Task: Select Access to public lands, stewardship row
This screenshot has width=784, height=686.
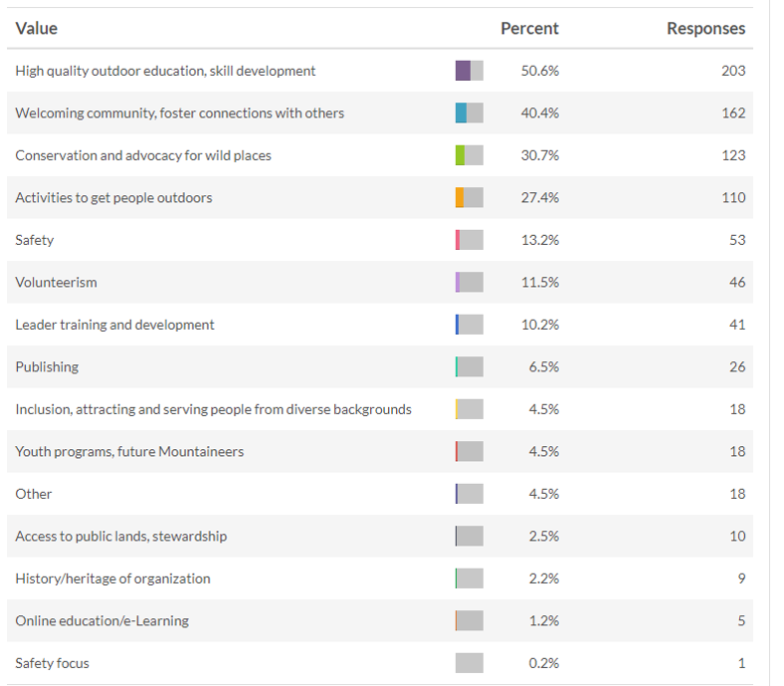Action: (121, 537)
